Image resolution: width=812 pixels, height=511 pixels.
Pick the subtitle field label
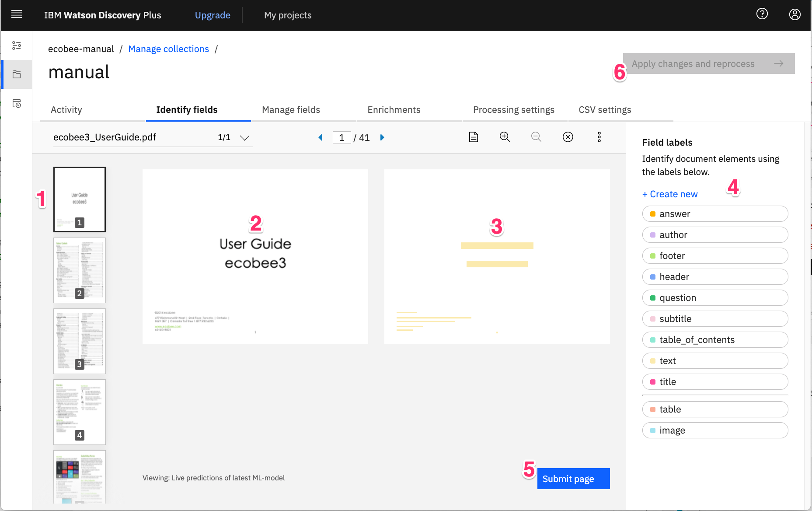pos(715,319)
